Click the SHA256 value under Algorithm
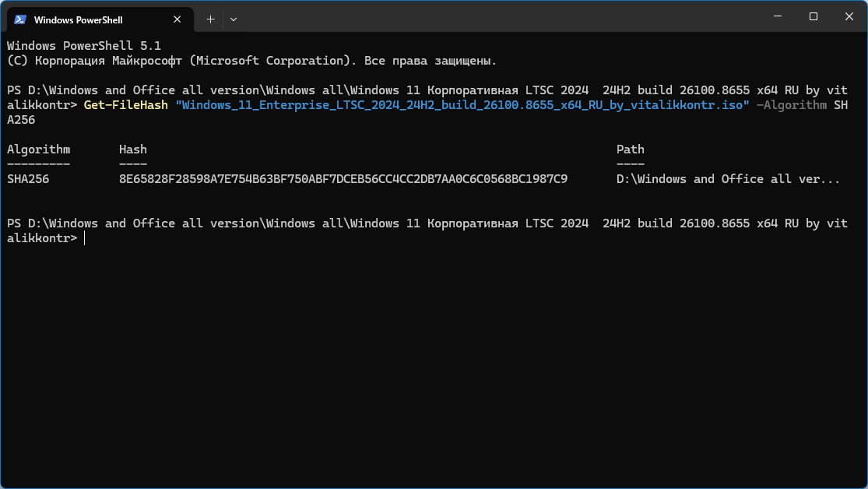 click(28, 179)
